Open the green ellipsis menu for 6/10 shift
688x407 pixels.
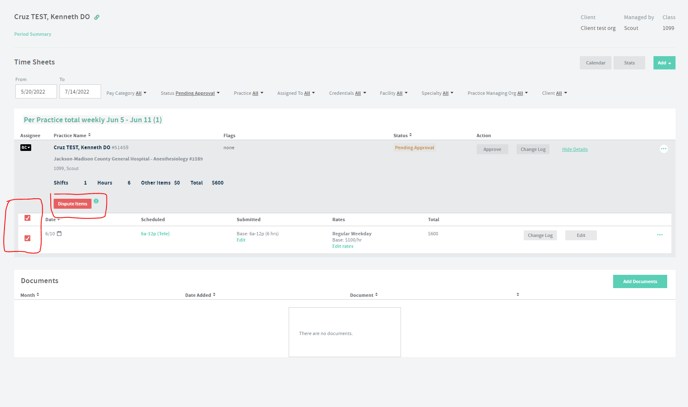click(x=660, y=235)
